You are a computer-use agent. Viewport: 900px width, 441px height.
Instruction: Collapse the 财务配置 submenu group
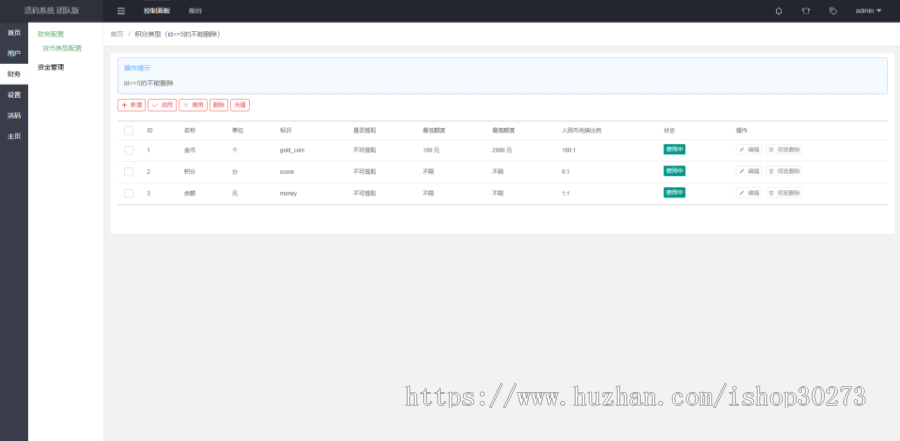coord(51,34)
